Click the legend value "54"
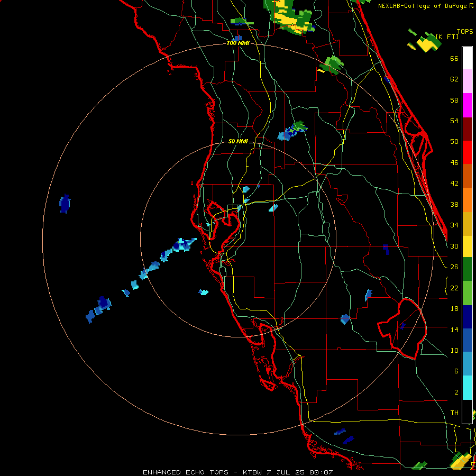 click(454, 121)
